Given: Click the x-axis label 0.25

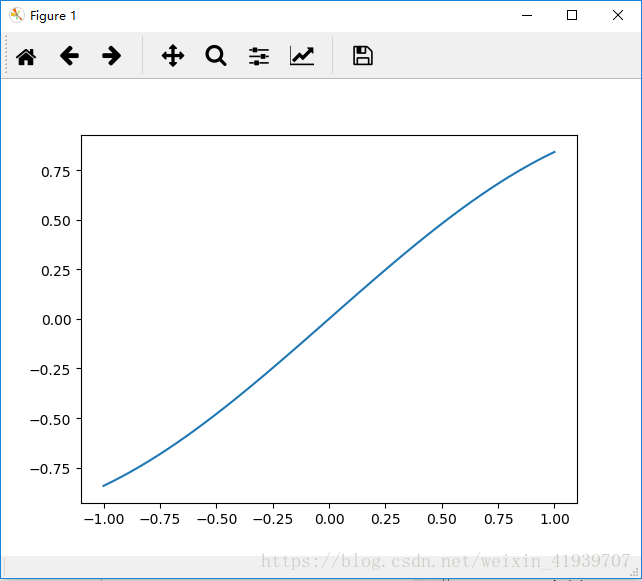Looking at the screenshot, I should click(x=386, y=519).
